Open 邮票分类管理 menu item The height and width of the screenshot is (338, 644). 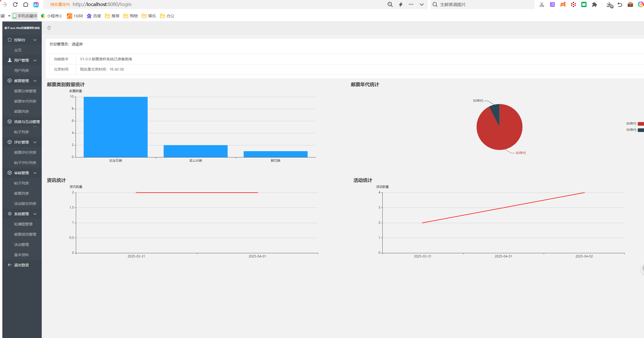pos(25,91)
